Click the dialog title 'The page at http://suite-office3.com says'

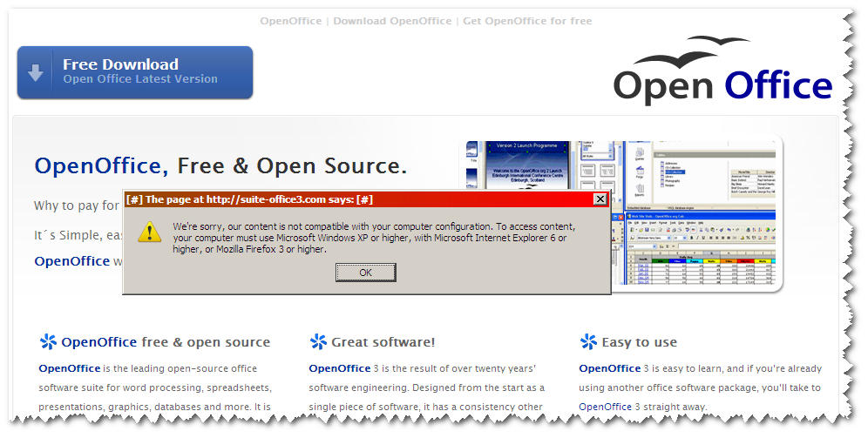[x=249, y=199]
